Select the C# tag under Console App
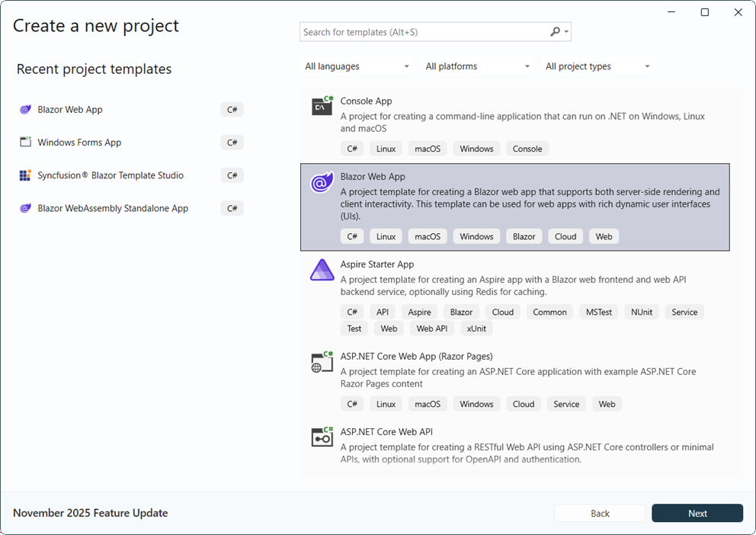 click(352, 148)
